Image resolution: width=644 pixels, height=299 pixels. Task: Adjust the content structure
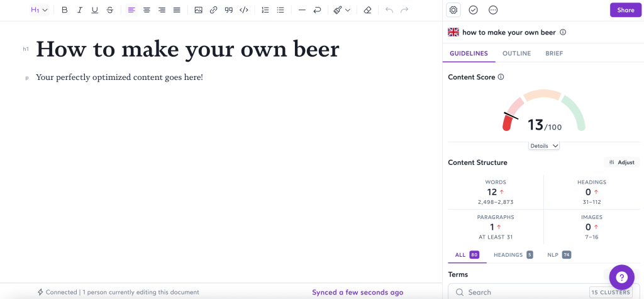point(622,162)
